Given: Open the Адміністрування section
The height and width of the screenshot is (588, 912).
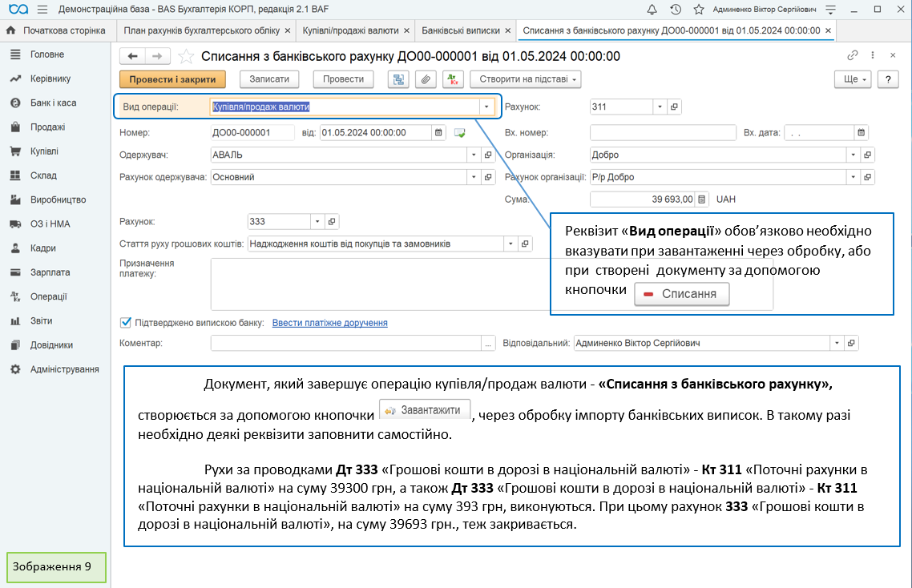Looking at the screenshot, I should tap(65, 369).
